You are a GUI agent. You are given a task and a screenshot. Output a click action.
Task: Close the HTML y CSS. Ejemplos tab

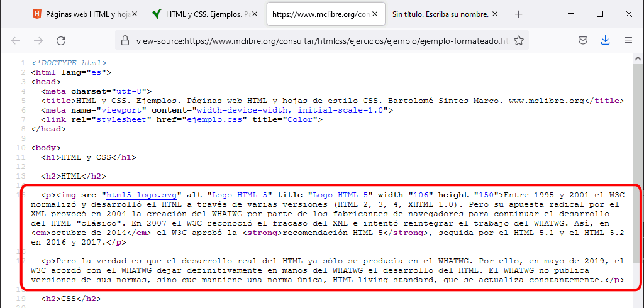tap(255, 14)
